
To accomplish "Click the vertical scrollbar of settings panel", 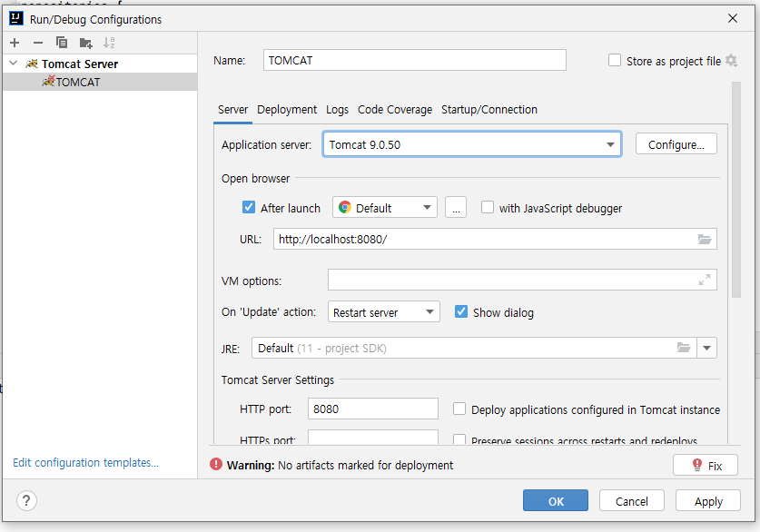I will coord(736,190).
